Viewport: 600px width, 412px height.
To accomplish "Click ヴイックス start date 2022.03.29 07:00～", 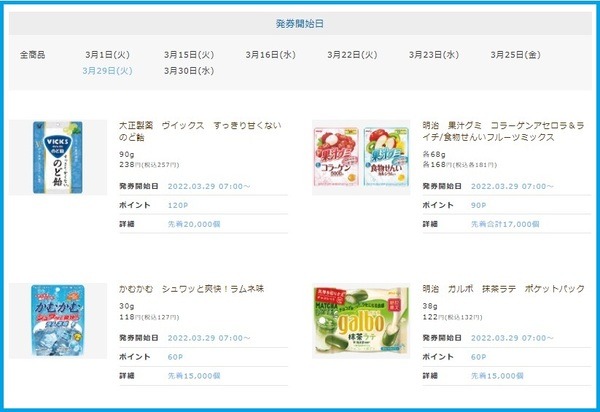I will 209,186.
